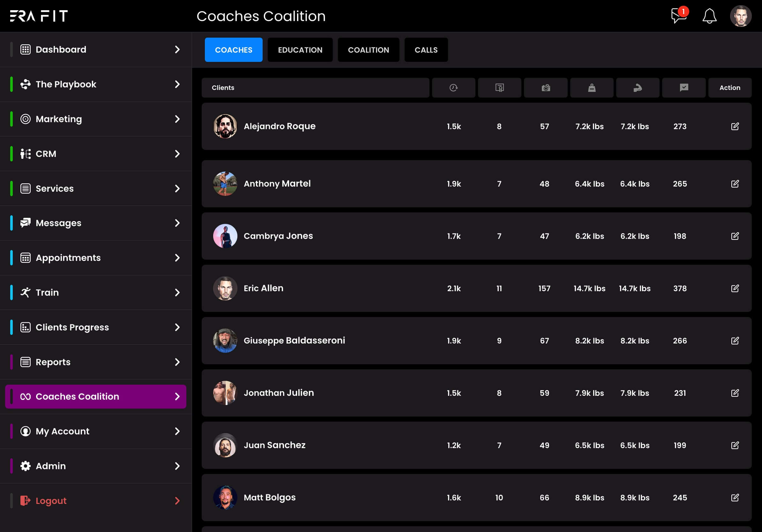Expand The Playbook chevron

tap(177, 84)
